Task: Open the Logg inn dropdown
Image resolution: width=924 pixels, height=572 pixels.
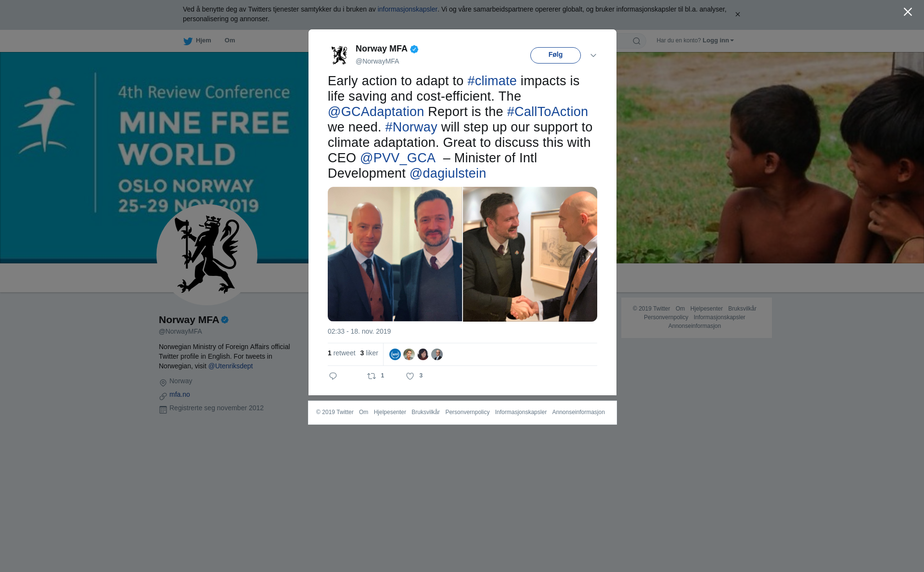Action: point(718,40)
